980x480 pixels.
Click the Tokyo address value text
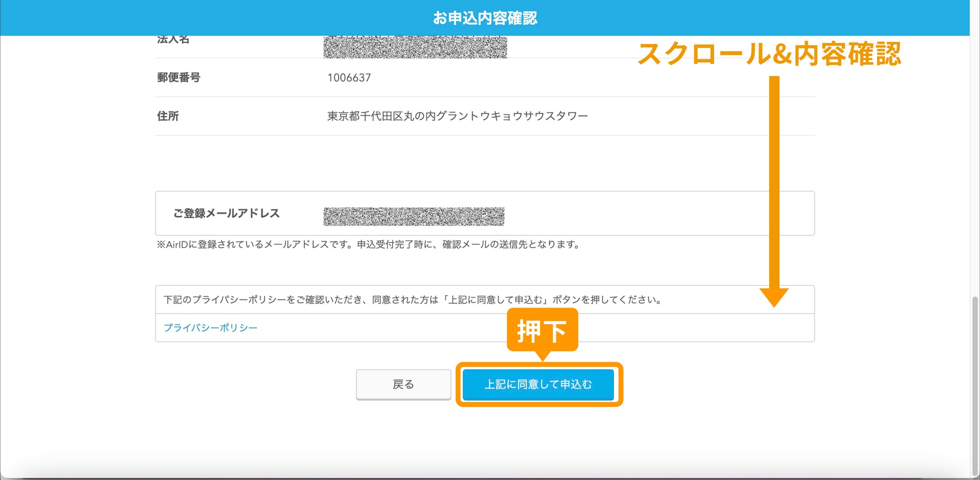click(457, 116)
